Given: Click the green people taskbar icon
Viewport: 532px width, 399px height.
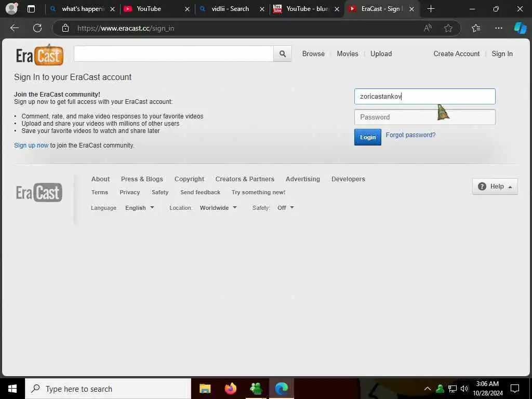Looking at the screenshot, I should click(x=256, y=389).
